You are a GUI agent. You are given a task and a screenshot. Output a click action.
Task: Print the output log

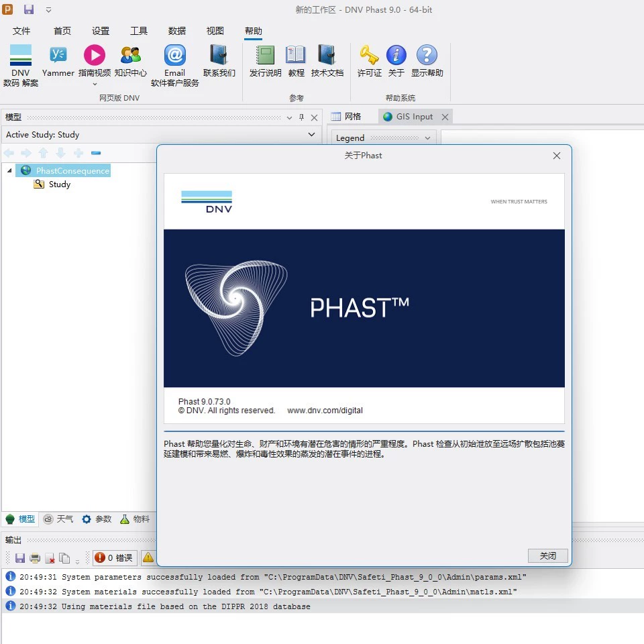pos(35,557)
